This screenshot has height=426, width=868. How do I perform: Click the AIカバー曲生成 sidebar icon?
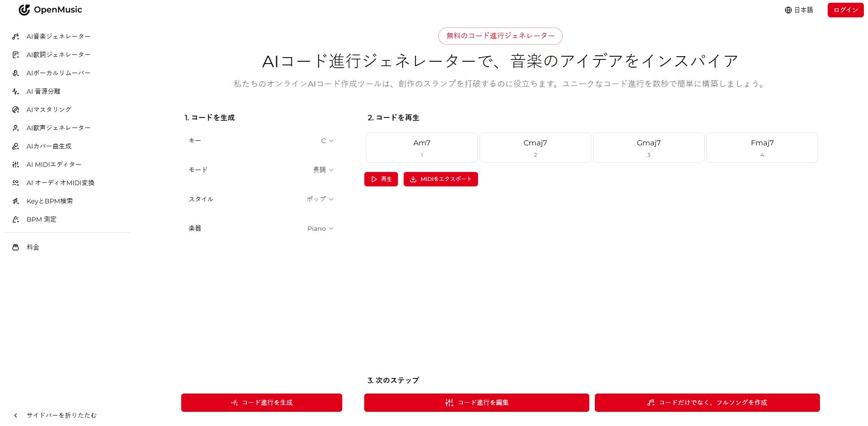pos(16,146)
